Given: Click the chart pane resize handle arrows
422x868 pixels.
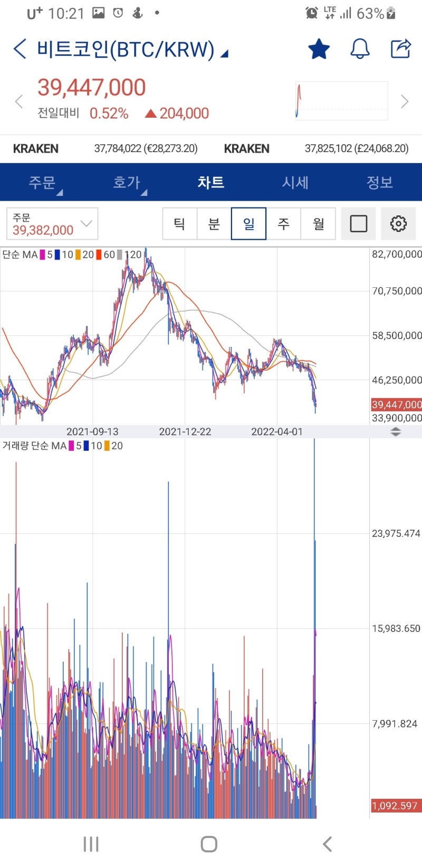Looking at the screenshot, I should [x=396, y=431].
